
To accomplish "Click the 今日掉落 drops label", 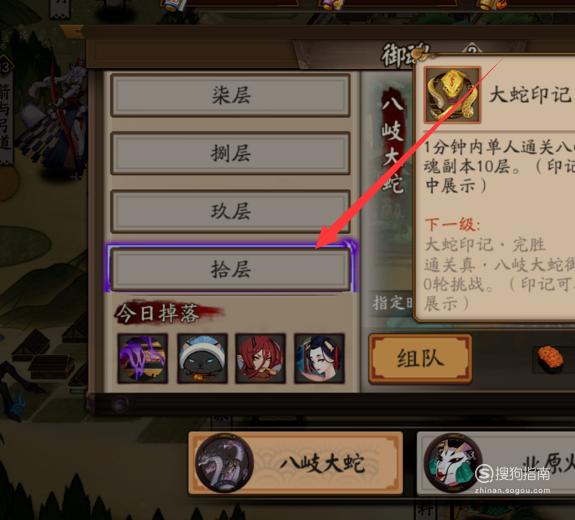I will tap(158, 314).
